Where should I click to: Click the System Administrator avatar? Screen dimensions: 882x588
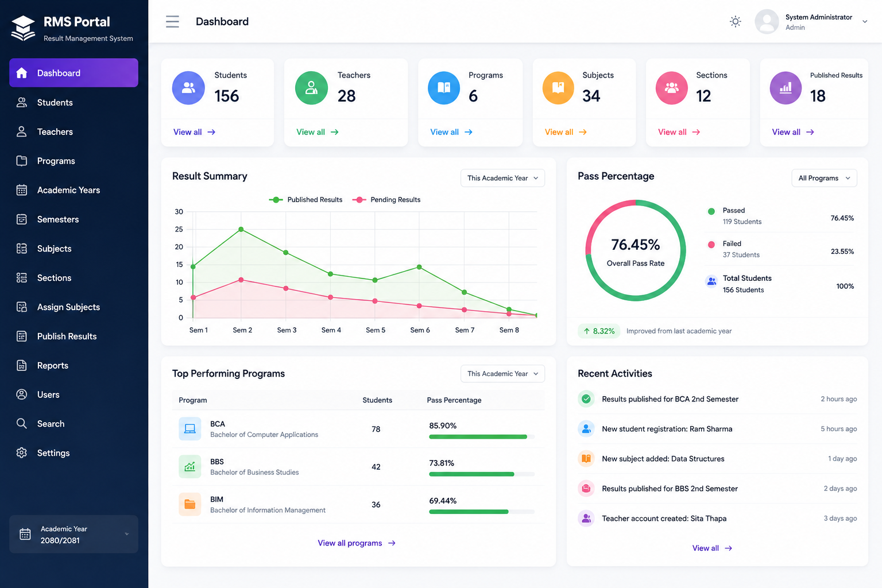[x=767, y=22]
